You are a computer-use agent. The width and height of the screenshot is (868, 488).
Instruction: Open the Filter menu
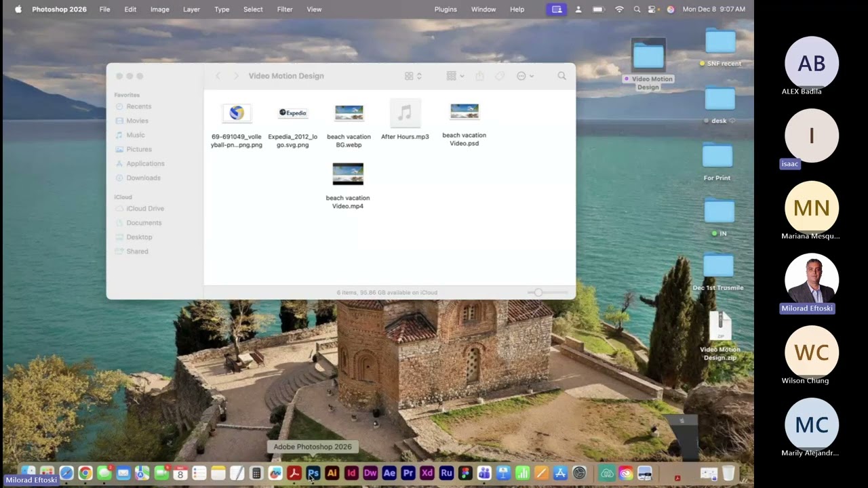285,9
